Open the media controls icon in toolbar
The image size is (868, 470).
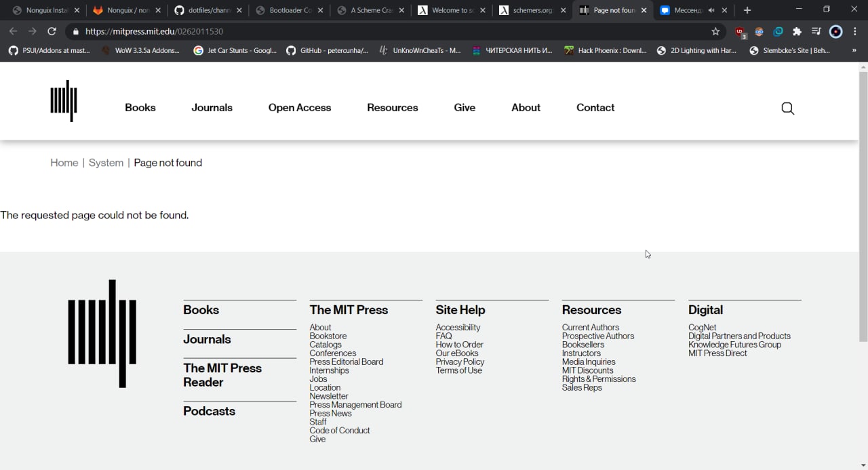pyautogui.click(x=816, y=31)
